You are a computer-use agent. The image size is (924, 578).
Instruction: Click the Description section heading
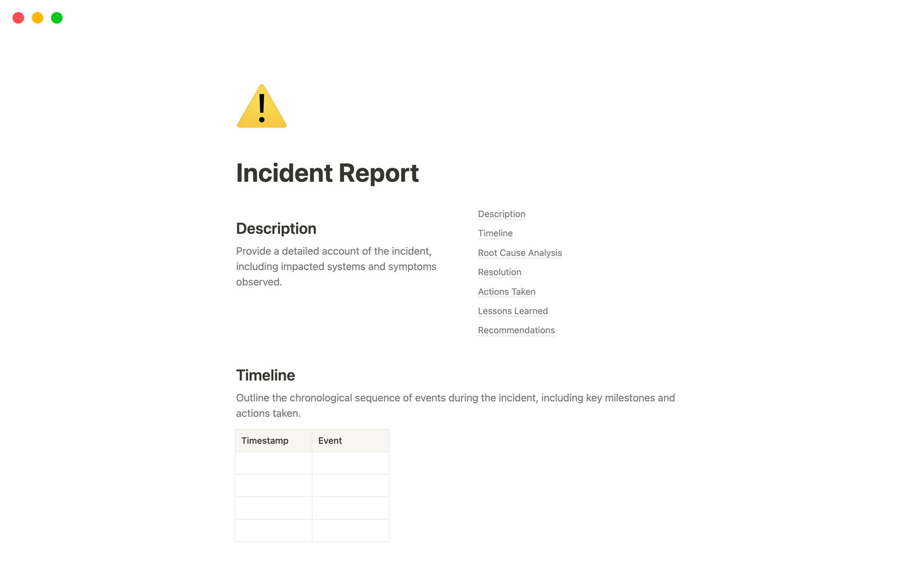click(276, 228)
